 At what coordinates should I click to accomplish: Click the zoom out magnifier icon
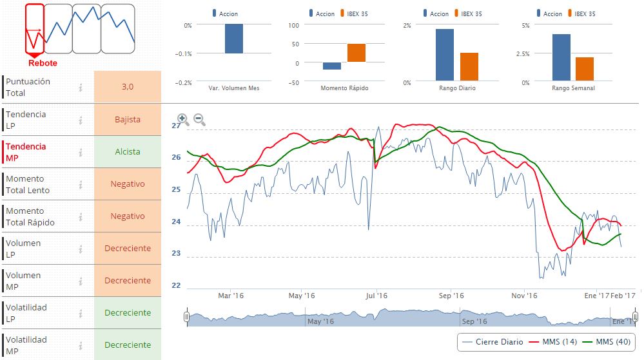[x=200, y=119]
